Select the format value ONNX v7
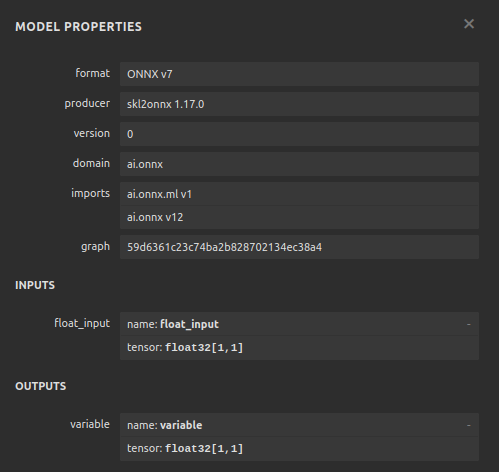This screenshot has height=472, width=499. pos(299,74)
